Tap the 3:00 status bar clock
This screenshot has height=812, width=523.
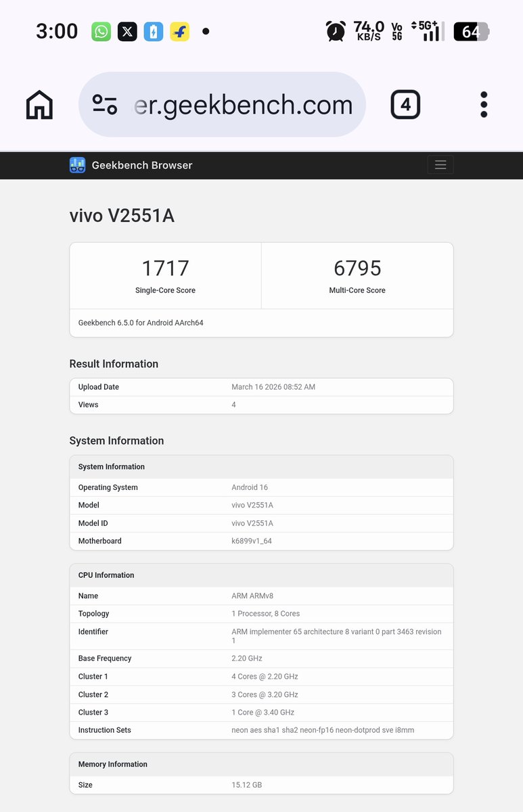pos(57,32)
